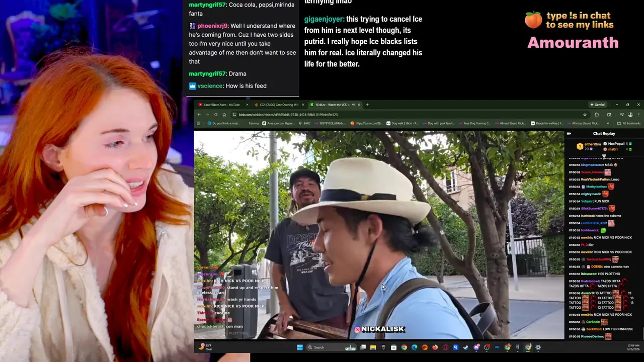Click the harhood chat username

587,216
